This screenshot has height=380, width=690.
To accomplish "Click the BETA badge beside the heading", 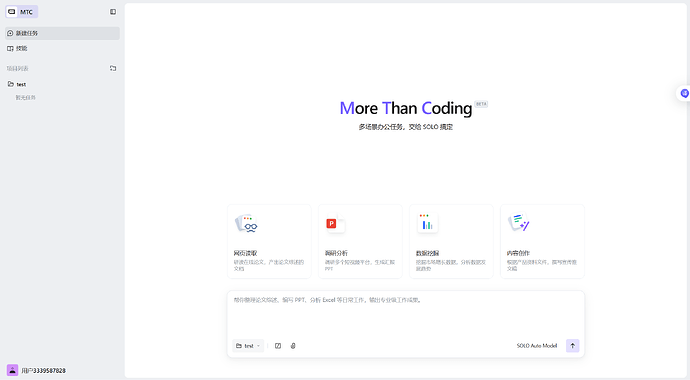I will click(x=481, y=104).
